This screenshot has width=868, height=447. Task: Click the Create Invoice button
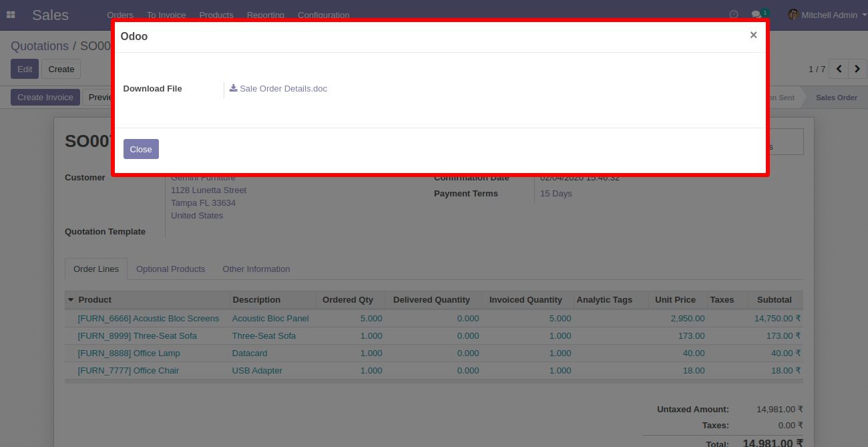[45, 97]
